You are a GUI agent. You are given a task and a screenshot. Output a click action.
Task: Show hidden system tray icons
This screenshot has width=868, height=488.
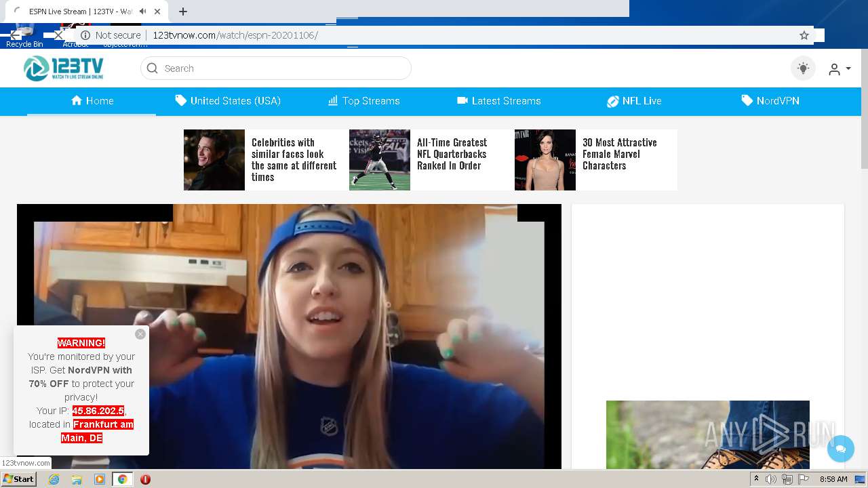click(756, 479)
